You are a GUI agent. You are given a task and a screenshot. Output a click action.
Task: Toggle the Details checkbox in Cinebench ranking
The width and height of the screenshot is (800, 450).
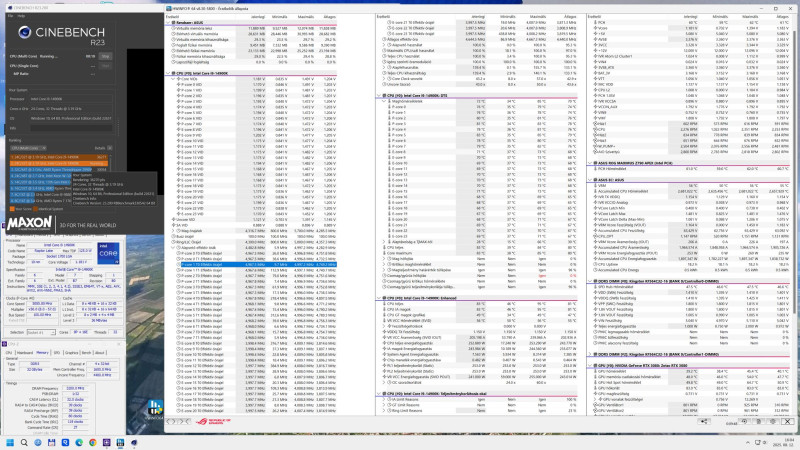[110, 148]
